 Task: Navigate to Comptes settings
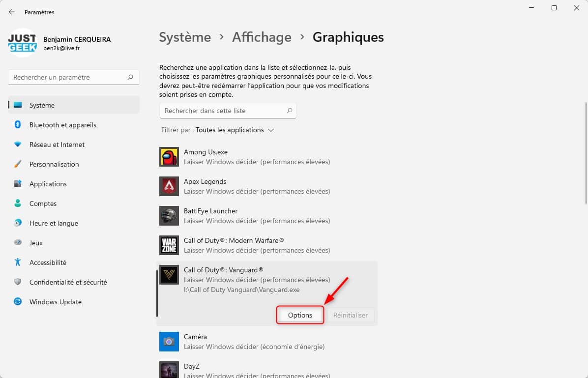click(74, 203)
